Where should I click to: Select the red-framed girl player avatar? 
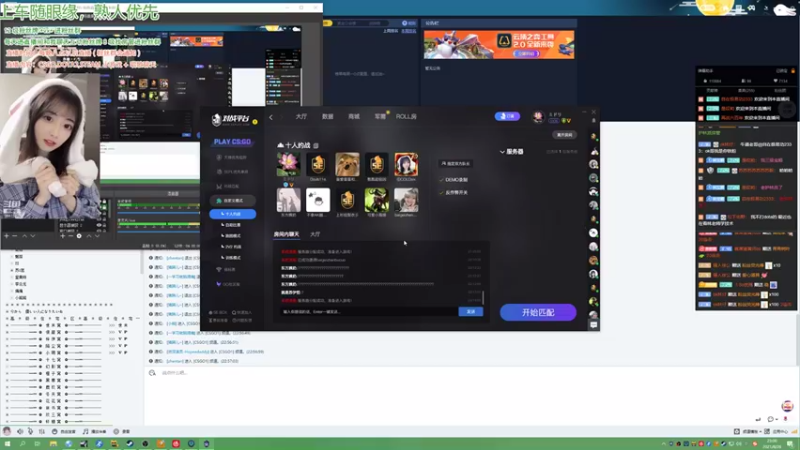[406, 164]
